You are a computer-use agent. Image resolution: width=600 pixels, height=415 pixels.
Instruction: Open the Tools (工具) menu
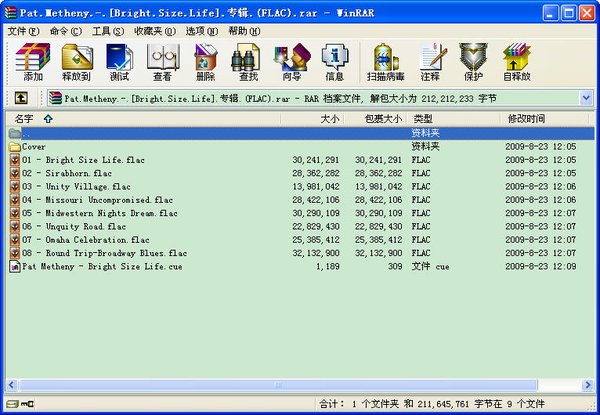(x=108, y=31)
